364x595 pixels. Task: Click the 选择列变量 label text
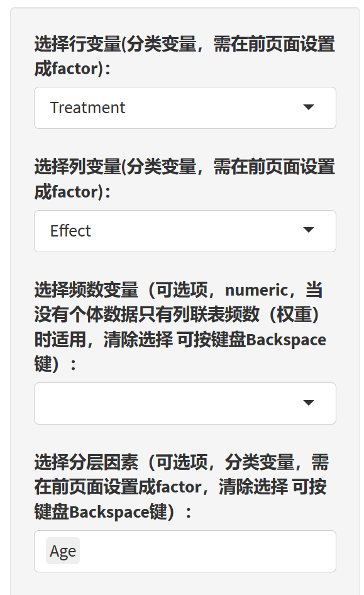click(x=185, y=179)
